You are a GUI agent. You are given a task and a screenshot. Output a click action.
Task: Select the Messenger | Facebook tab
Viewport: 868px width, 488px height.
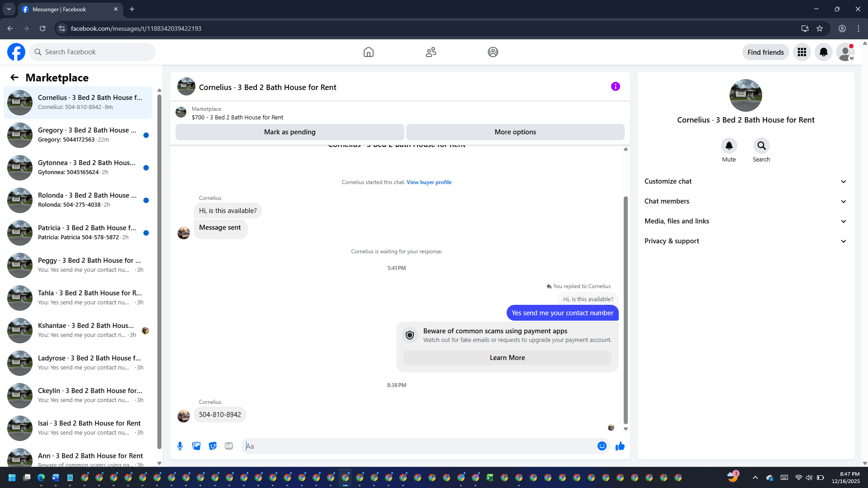(70, 9)
